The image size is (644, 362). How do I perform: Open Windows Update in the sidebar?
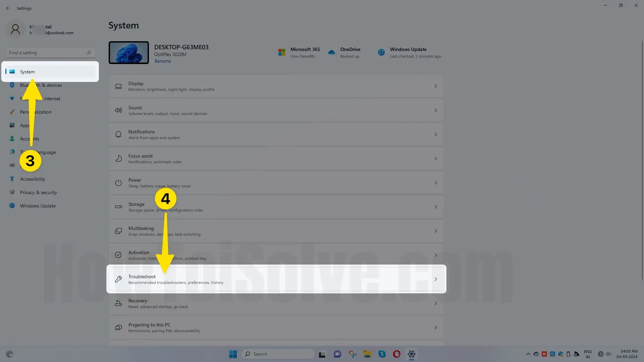click(50, 206)
